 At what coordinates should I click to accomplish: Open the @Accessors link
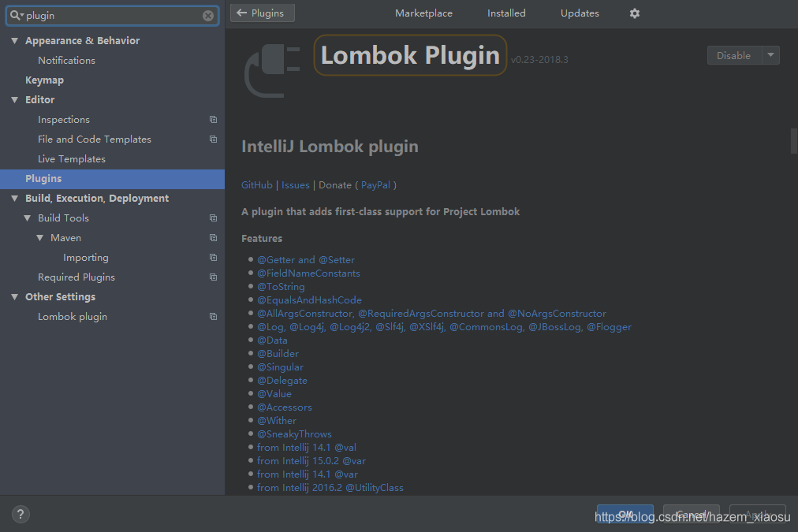(x=285, y=407)
